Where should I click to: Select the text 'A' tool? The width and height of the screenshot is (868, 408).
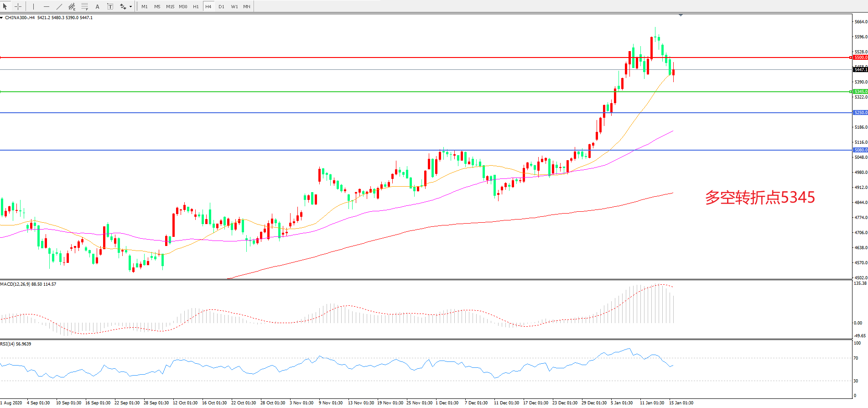97,6
